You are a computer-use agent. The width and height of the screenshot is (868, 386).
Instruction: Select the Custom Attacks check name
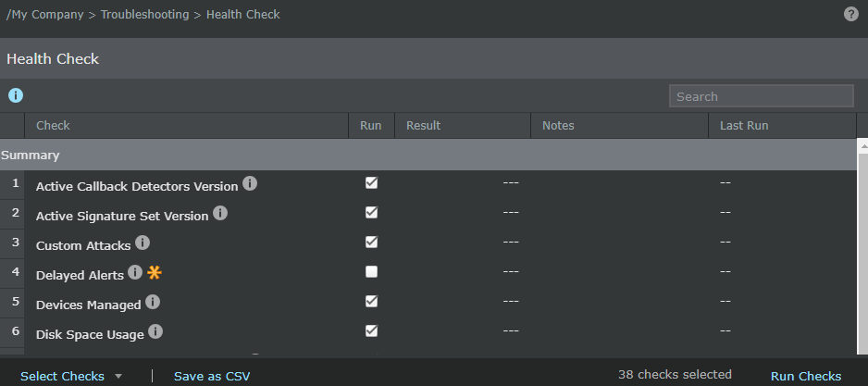(x=83, y=245)
